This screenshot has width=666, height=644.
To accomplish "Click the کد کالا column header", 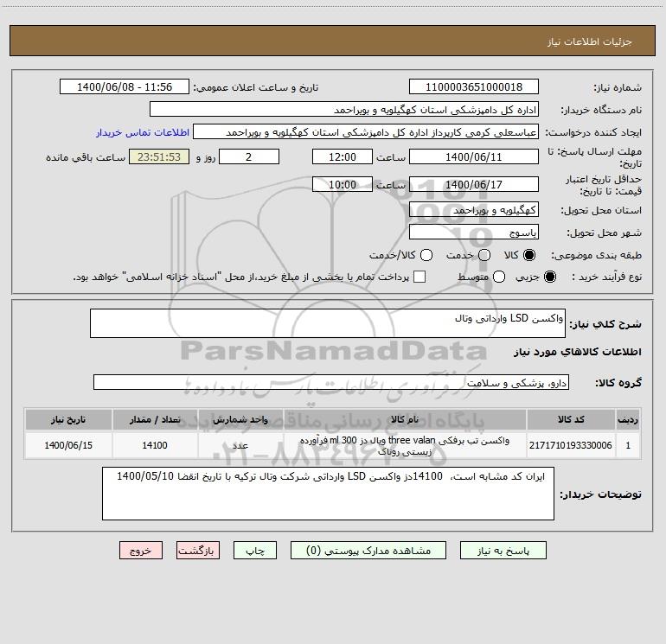I will (571, 419).
